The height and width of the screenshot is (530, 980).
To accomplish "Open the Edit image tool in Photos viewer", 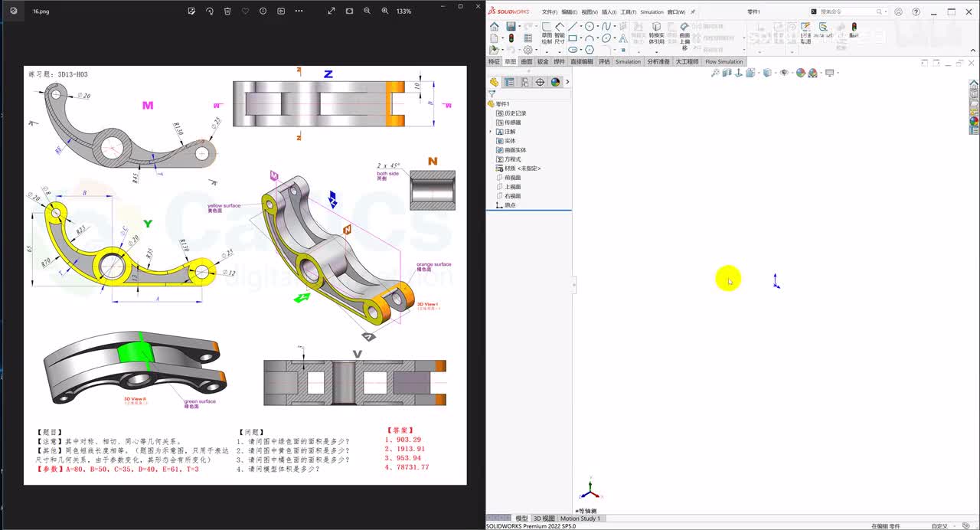I will [x=191, y=11].
